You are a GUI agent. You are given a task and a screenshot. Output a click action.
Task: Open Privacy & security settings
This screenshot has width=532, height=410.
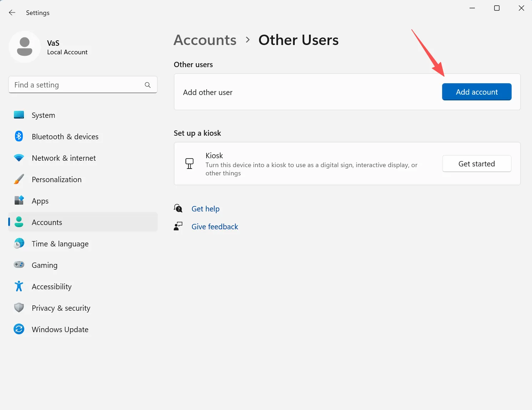coord(83,308)
